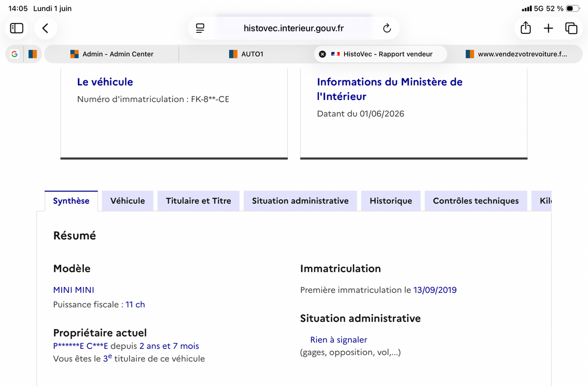Open the Titulaire et Titre tab
The image size is (588, 386).
click(198, 201)
